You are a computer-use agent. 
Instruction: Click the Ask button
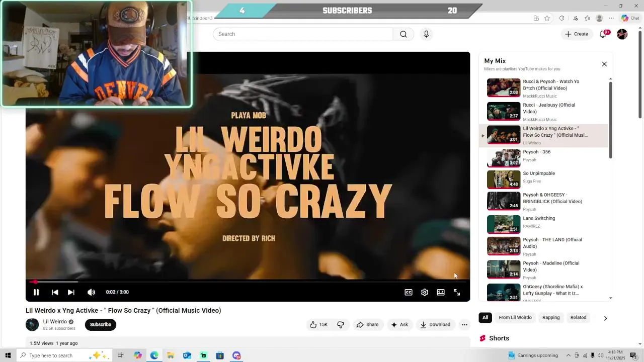tap(399, 325)
